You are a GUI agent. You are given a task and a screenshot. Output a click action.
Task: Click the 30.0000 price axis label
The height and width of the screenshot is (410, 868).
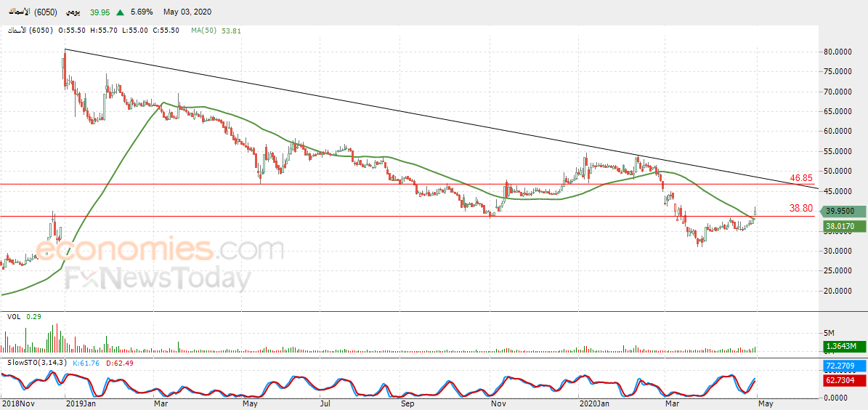click(x=839, y=251)
